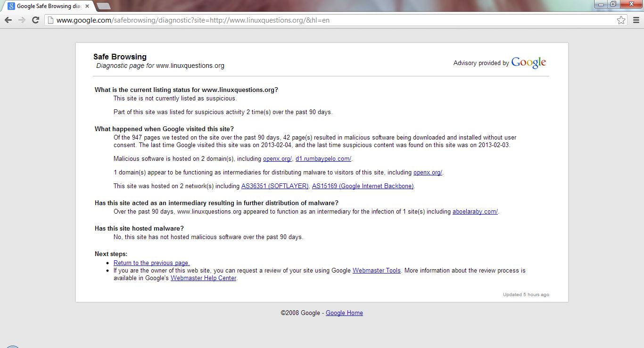Reload the page with the refresh icon

(35, 20)
